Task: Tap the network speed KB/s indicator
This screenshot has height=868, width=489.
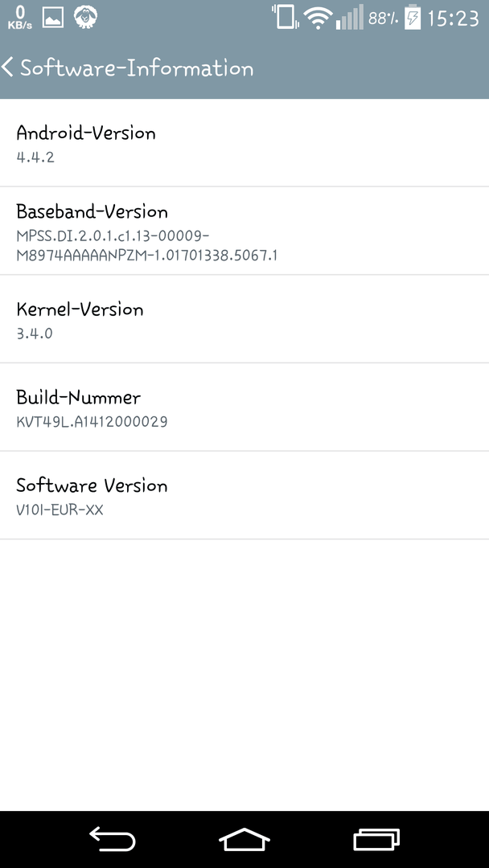Action: [19, 18]
